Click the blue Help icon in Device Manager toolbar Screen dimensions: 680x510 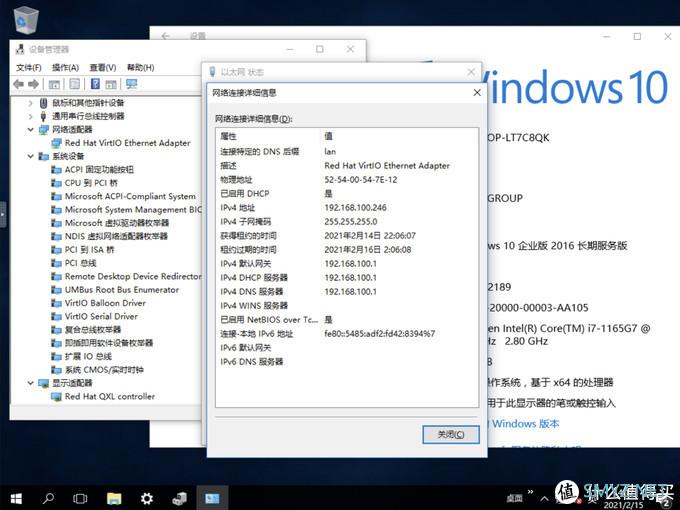95,84
